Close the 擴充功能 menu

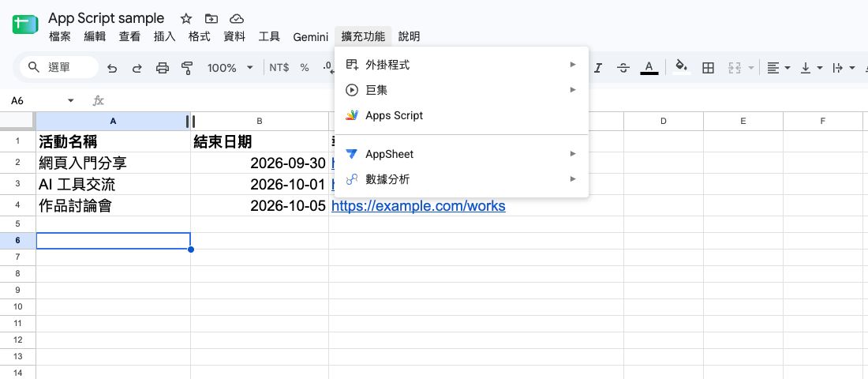363,37
